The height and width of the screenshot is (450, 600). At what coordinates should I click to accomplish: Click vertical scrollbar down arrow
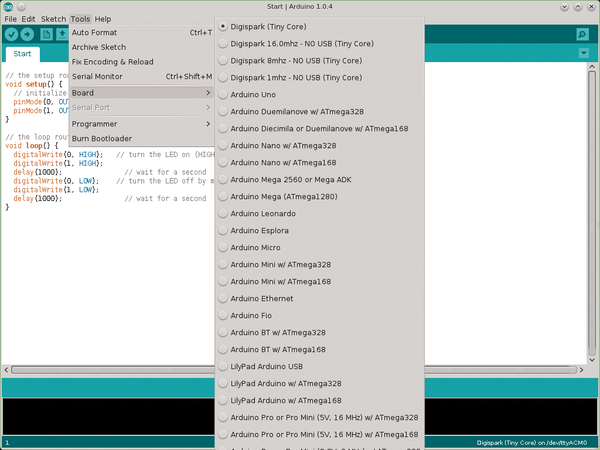click(592, 360)
